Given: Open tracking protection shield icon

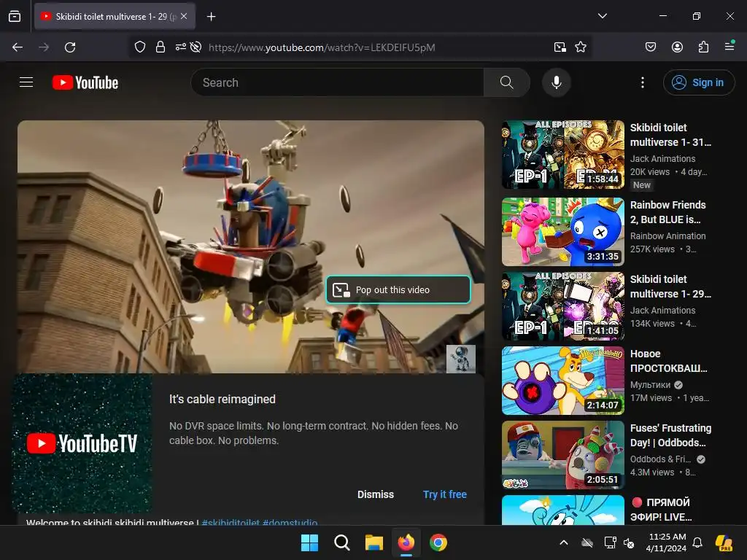Looking at the screenshot, I should click(x=139, y=47).
